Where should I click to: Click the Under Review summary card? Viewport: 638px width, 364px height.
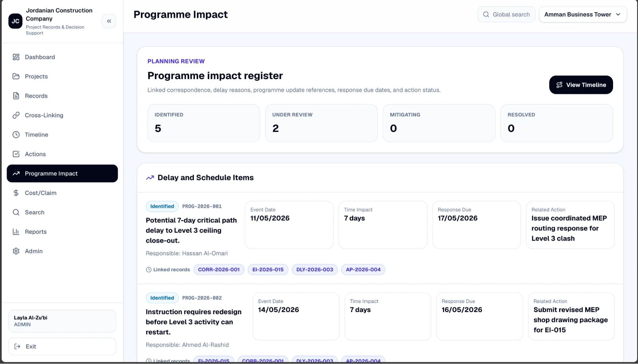point(321,123)
